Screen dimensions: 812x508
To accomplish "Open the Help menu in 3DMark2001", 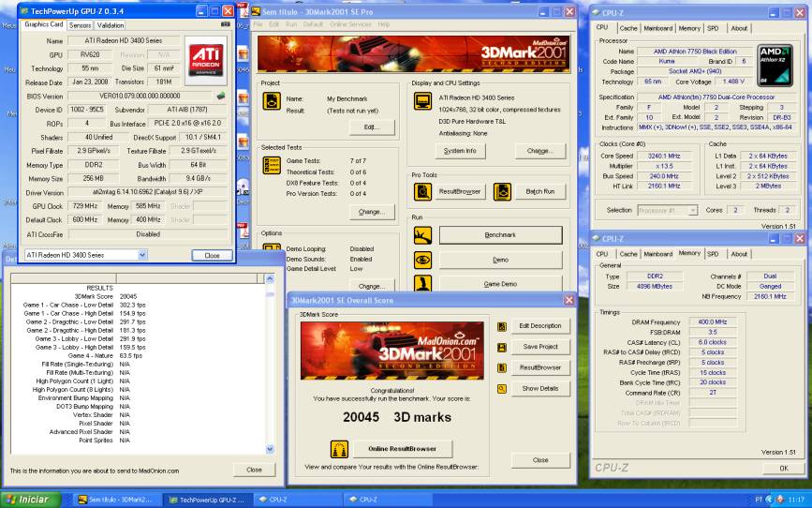I will click(x=384, y=24).
